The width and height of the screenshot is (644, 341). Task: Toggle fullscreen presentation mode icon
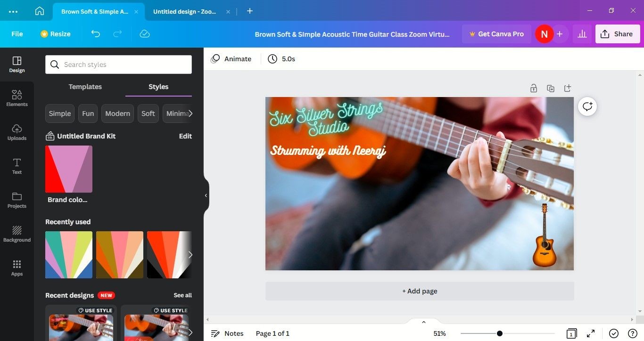(x=591, y=333)
